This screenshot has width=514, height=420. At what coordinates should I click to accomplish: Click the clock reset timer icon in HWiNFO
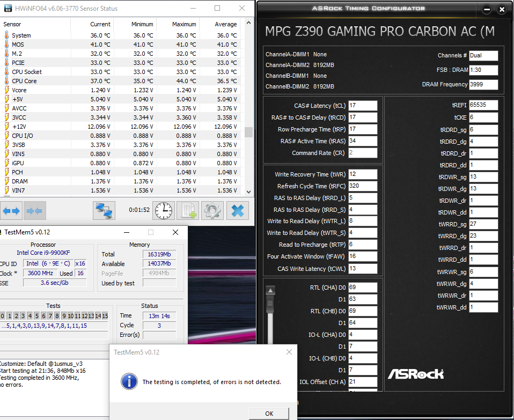click(x=164, y=211)
